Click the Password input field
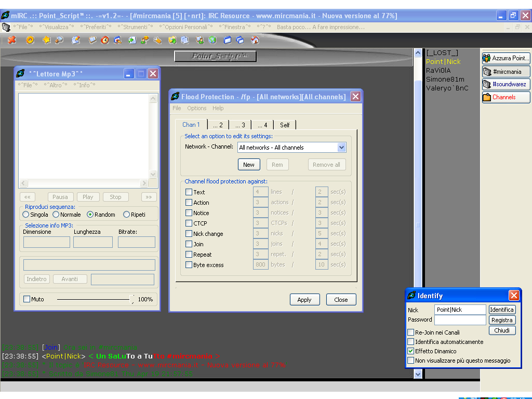The width and height of the screenshot is (532, 399). pyautogui.click(x=460, y=320)
